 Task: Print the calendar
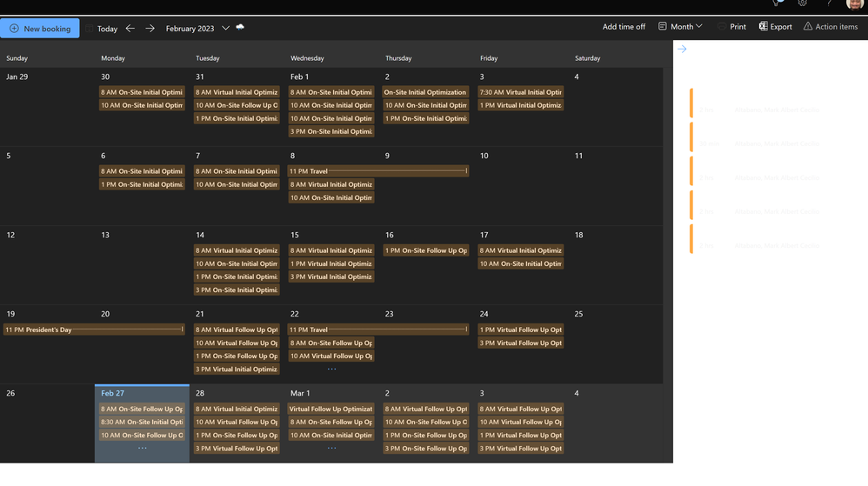(731, 27)
